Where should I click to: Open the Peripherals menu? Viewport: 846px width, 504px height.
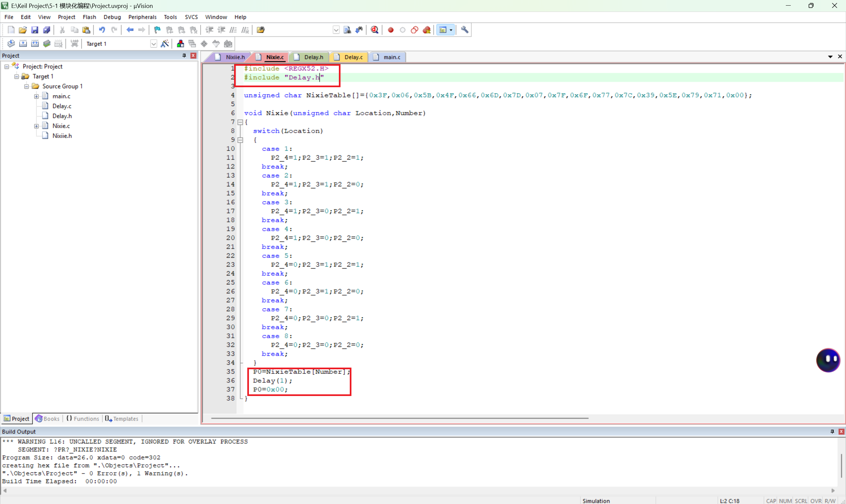point(142,17)
